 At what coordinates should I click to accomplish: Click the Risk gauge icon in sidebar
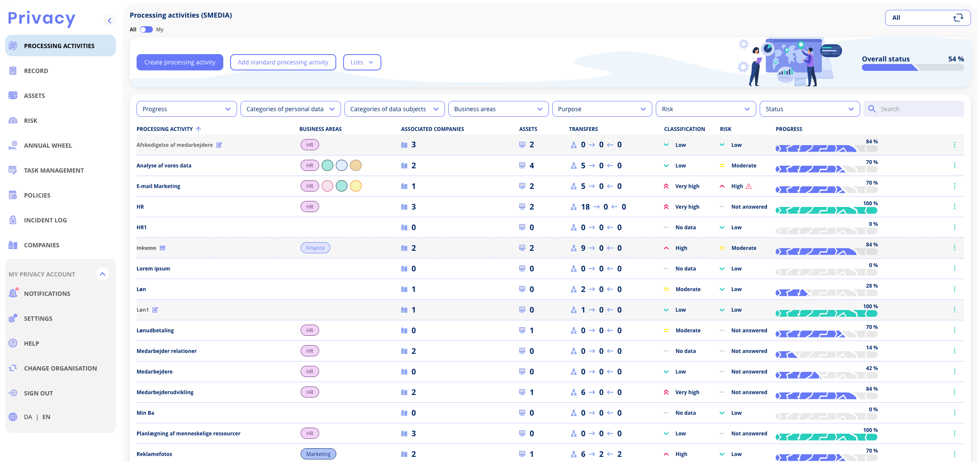tap(13, 121)
